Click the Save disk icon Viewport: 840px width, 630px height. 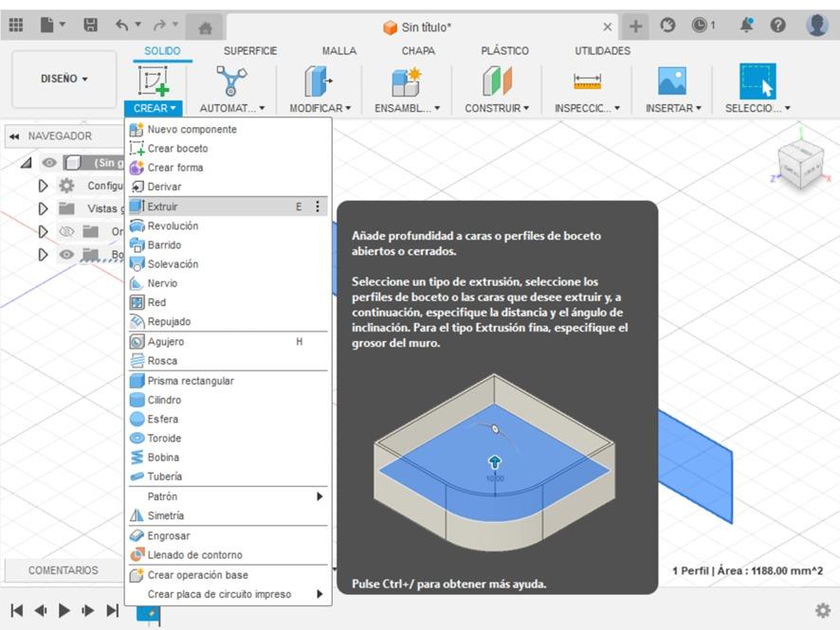[x=90, y=25]
